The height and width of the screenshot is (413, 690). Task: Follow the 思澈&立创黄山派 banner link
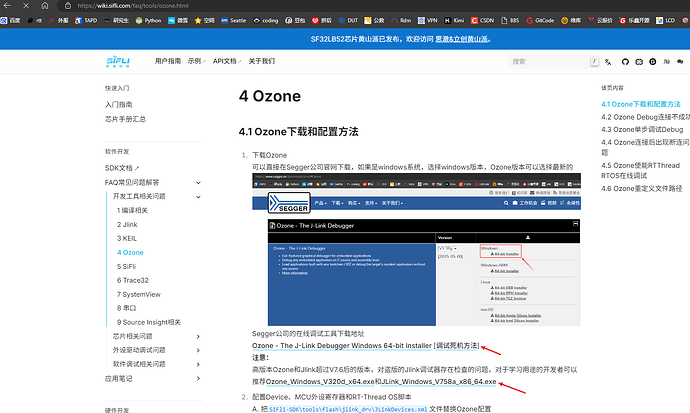[462, 39]
